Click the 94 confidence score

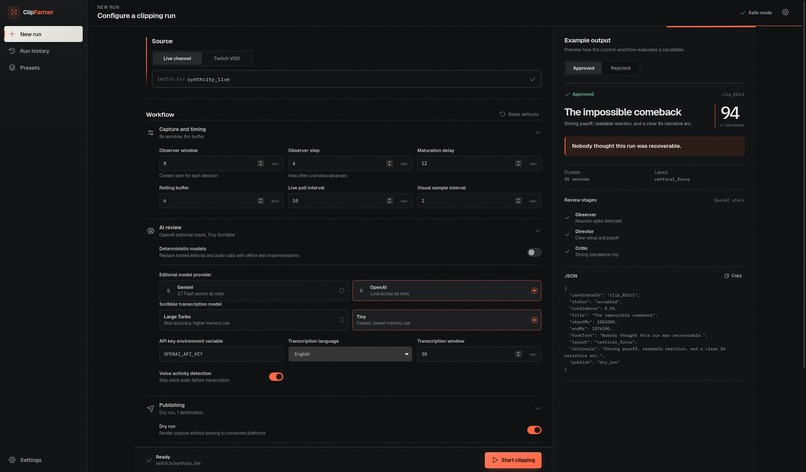coord(730,113)
